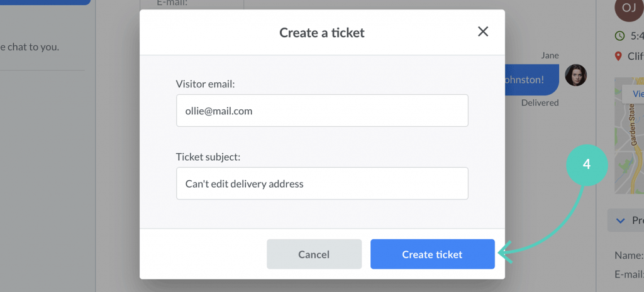The height and width of the screenshot is (292, 644).
Task: Close the Create a ticket dialog
Action: (483, 31)
